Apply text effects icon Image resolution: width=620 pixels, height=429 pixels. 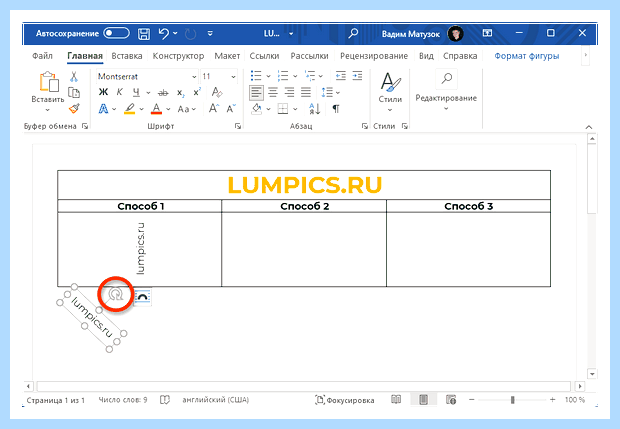pyautogui.click(x=103, y=109)
